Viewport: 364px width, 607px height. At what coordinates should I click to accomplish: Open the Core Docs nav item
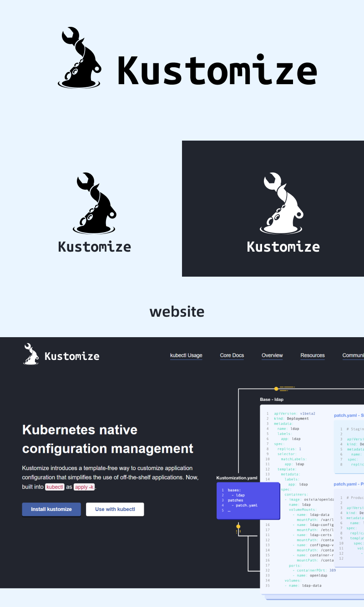(232, 355)
